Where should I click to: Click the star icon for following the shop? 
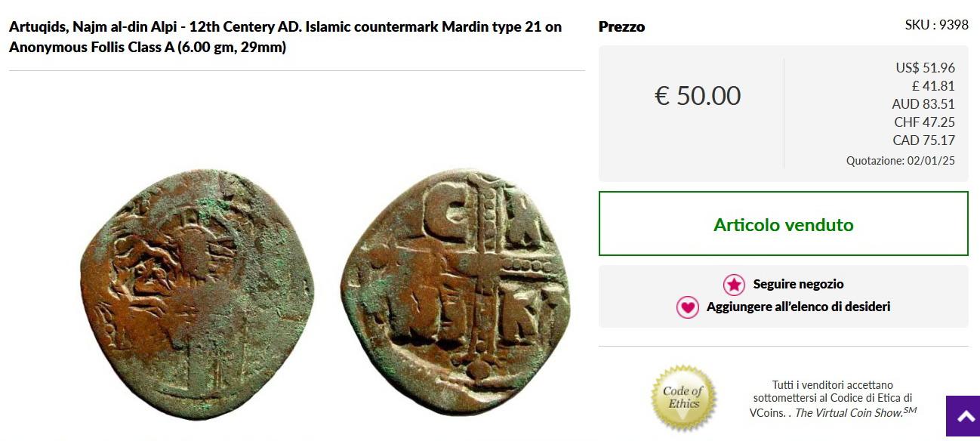tap(734, 285)
